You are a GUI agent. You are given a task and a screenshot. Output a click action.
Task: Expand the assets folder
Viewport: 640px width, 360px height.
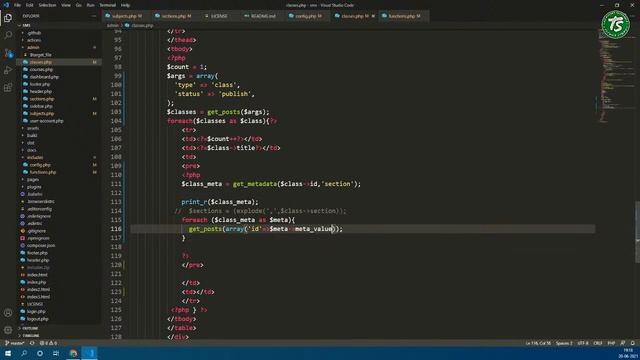[33, 128]
